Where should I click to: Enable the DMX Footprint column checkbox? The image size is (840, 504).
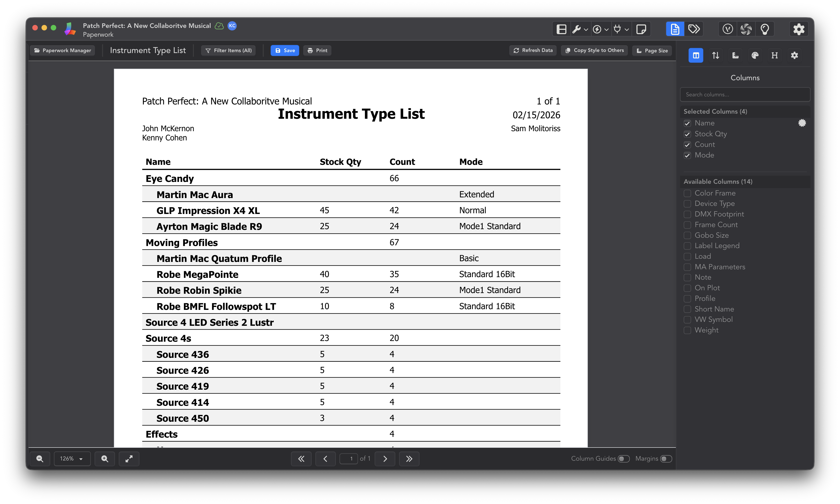pyautogui.click(x=687, y=214)
